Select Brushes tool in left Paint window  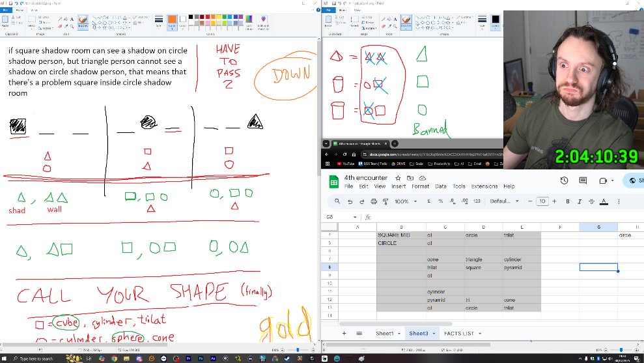coord(83,22)
